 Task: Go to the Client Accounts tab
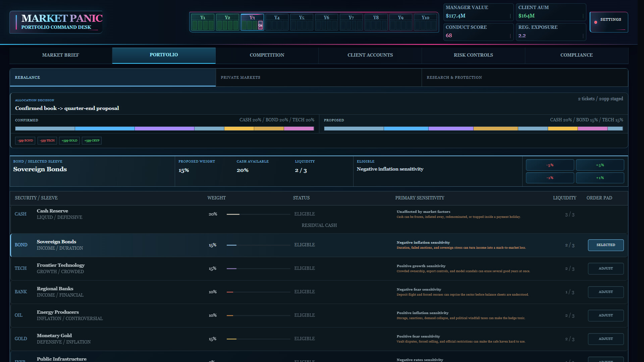370,55
